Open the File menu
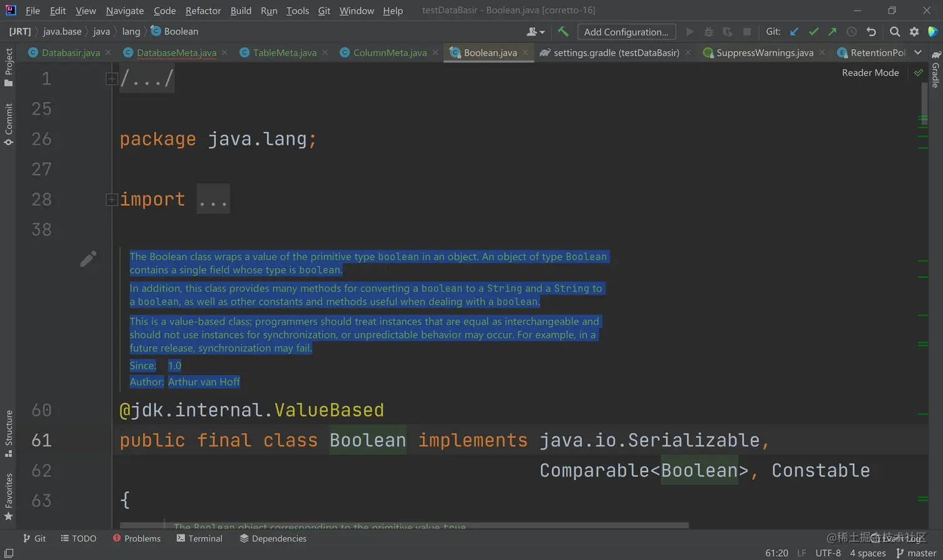943x560 pixels. coord(33,11)
